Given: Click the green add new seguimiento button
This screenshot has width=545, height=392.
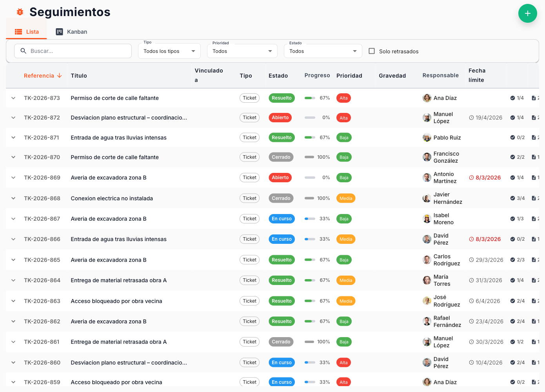Looking at the screenshot, I should [527, 13].
